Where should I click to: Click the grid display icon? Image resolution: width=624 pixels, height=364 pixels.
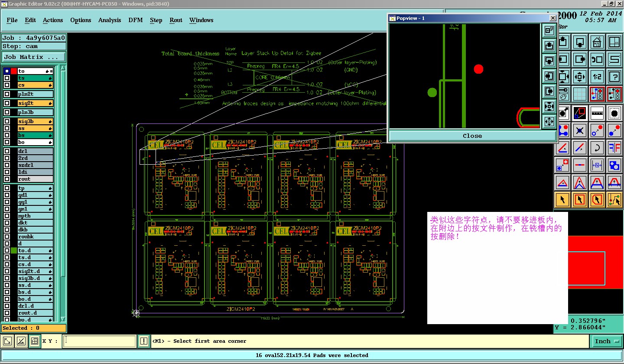[x=580, y=94]
